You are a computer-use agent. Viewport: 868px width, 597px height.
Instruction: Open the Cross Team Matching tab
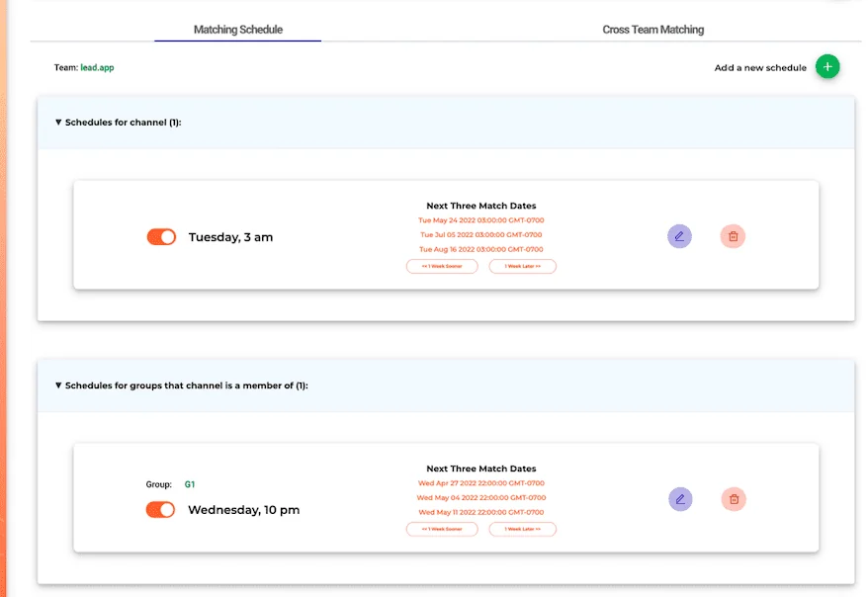coord(652,30)
